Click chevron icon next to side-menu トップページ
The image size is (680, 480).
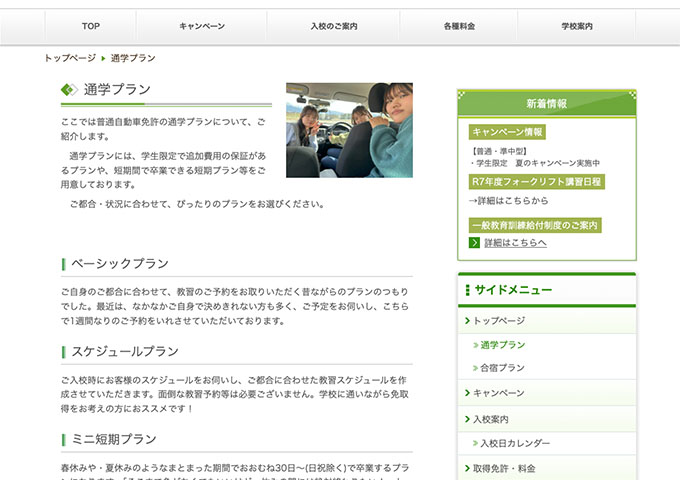coord(467,321)
